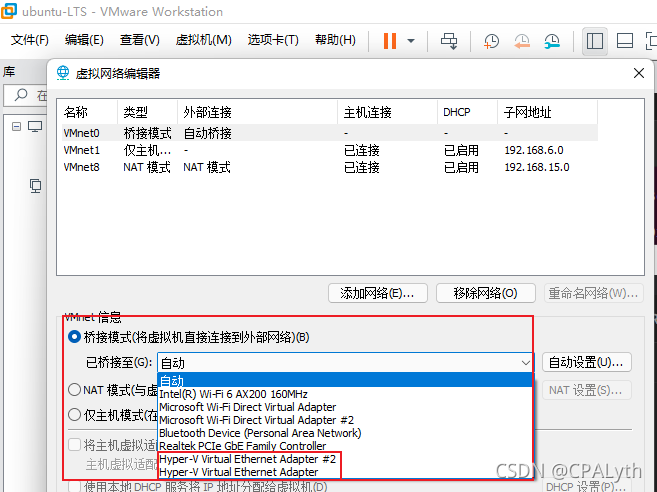657x492 pixels.
Task: Open the 虚拟机(M) menu
Action: coord(203,40)
